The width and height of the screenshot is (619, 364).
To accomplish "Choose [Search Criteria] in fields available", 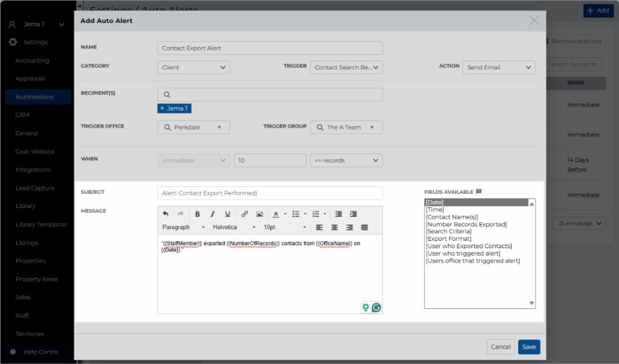I will tap(448, 232).
